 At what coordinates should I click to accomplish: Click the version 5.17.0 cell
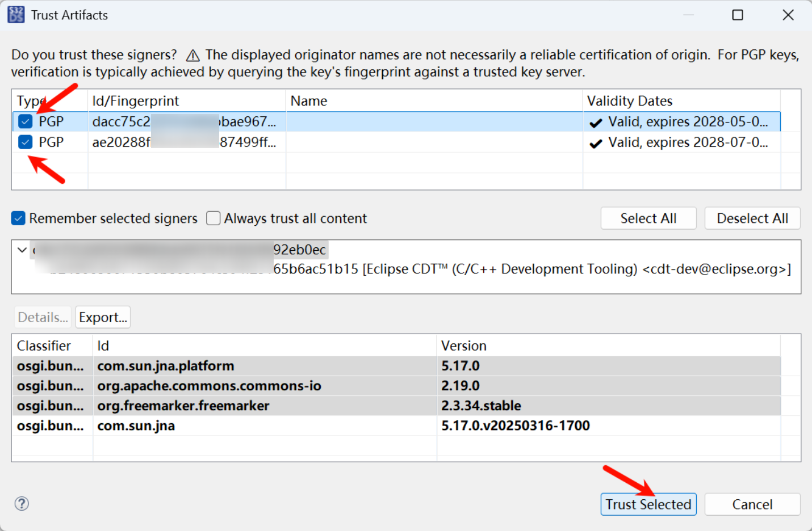coord(609,366)
